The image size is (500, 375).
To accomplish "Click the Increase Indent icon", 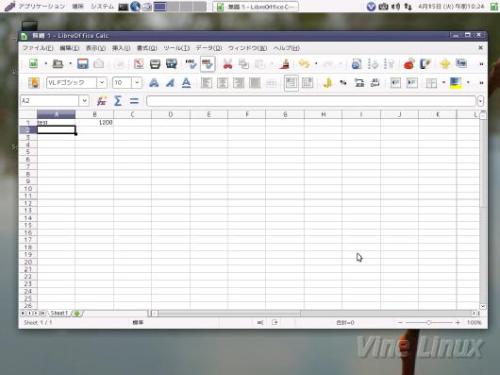I will click(x=412, y=83).
